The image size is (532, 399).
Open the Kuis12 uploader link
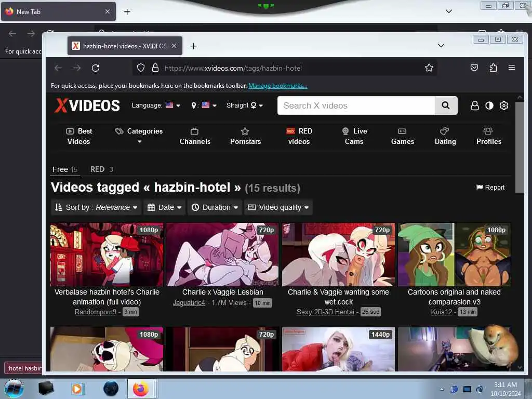tap(442, 312)
